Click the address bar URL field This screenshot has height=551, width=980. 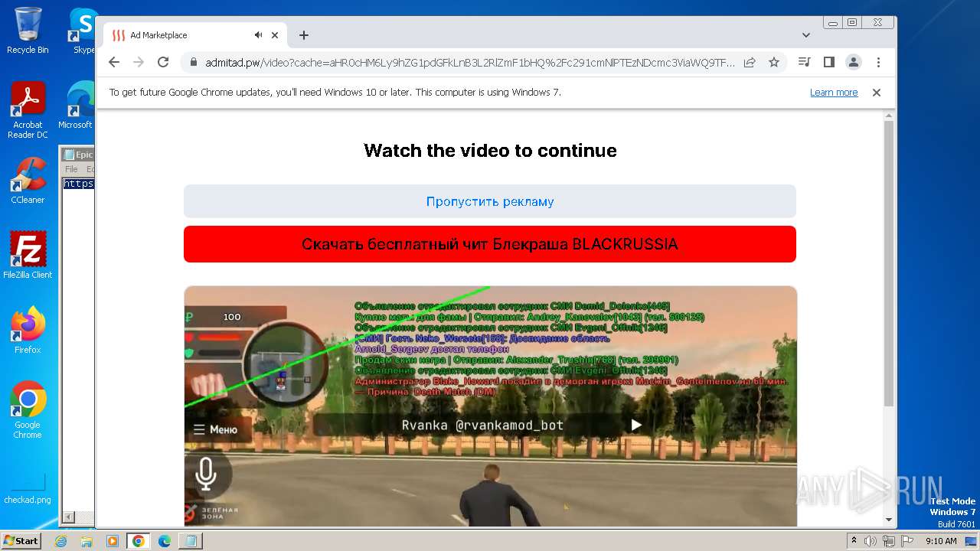click(x=469, y=62)
